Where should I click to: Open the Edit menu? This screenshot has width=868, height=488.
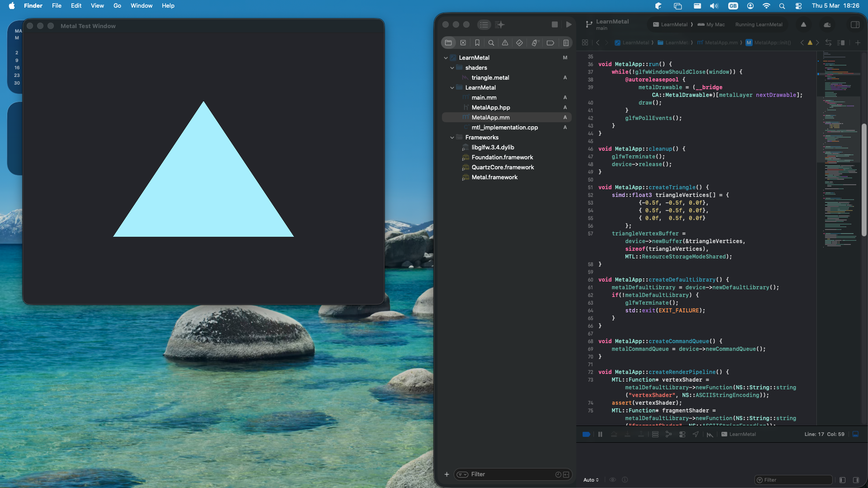click(x=76, y=5)
